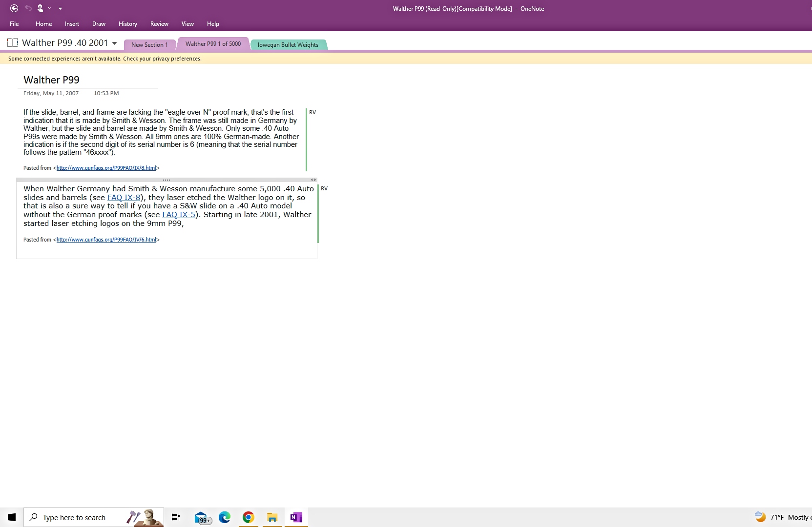Switch to the New Section 1 tab
This screenshot has height=527, width=812.
(149, 45)
